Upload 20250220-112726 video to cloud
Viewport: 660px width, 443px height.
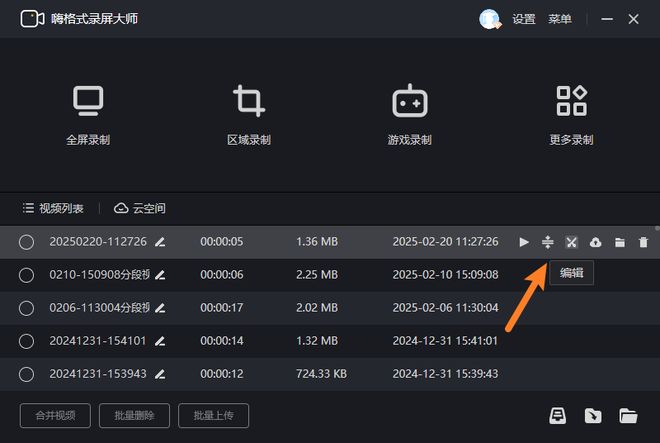tap(596, 242)
